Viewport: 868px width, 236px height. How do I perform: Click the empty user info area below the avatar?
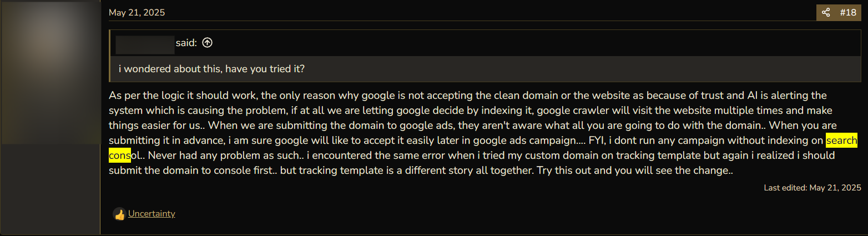click(x=50, y=189)
